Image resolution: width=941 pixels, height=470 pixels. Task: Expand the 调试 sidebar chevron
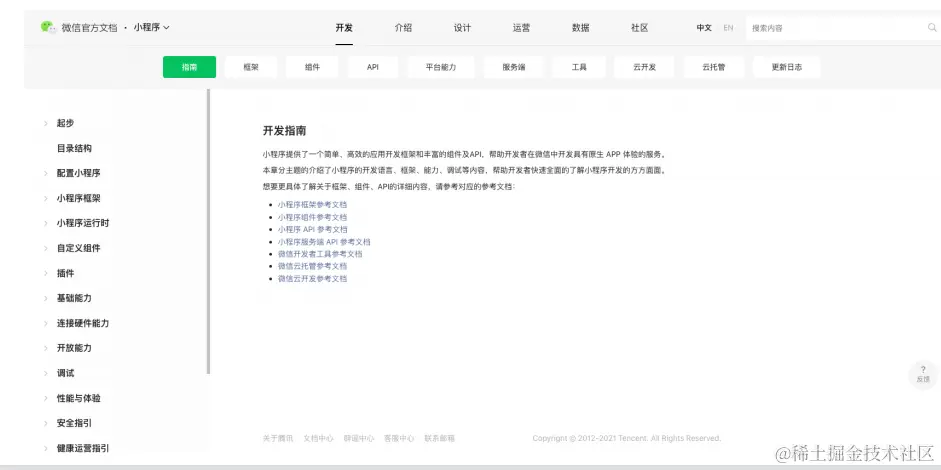(46, 373)
